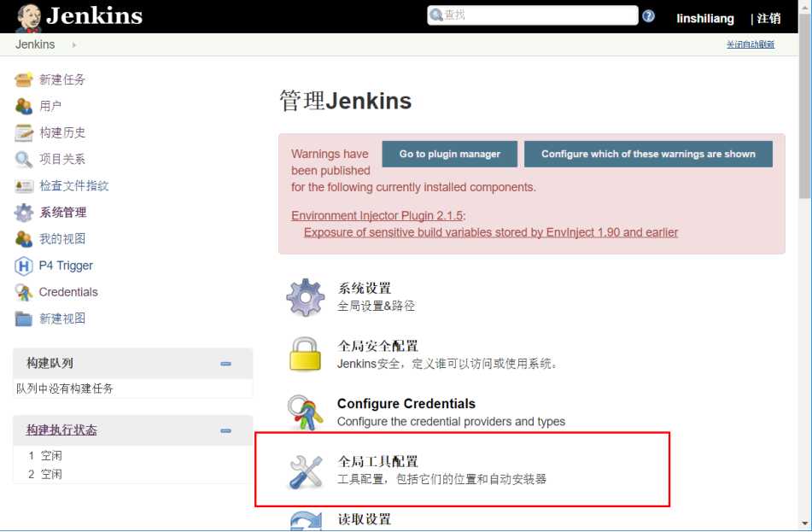The width and height of the screenshot is (812, 532).
Task: Click the 读取设置 reload arrow icon
Action: [306, 521]
